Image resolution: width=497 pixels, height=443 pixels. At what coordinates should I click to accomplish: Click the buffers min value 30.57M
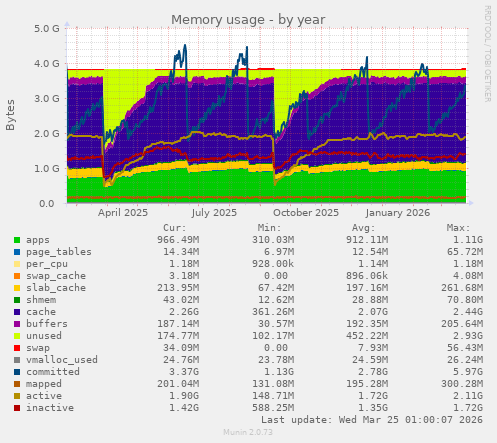tap(276, 324)
